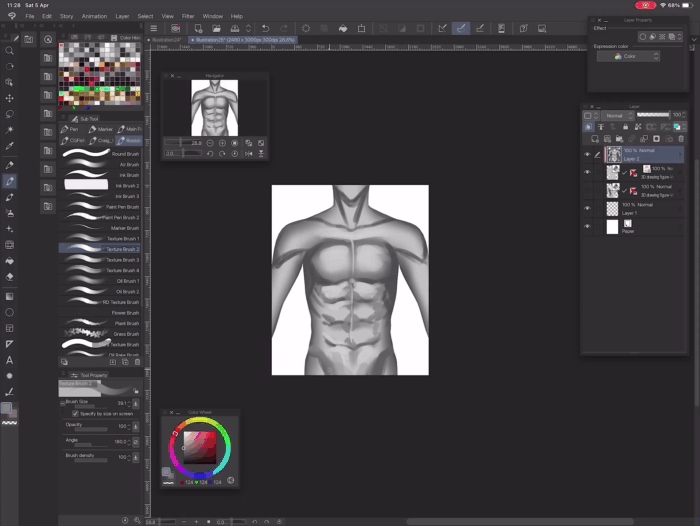Screen dimensions: 700x526
Task: Toggle visibility of the Paper layer
Action: coord(587,227)
